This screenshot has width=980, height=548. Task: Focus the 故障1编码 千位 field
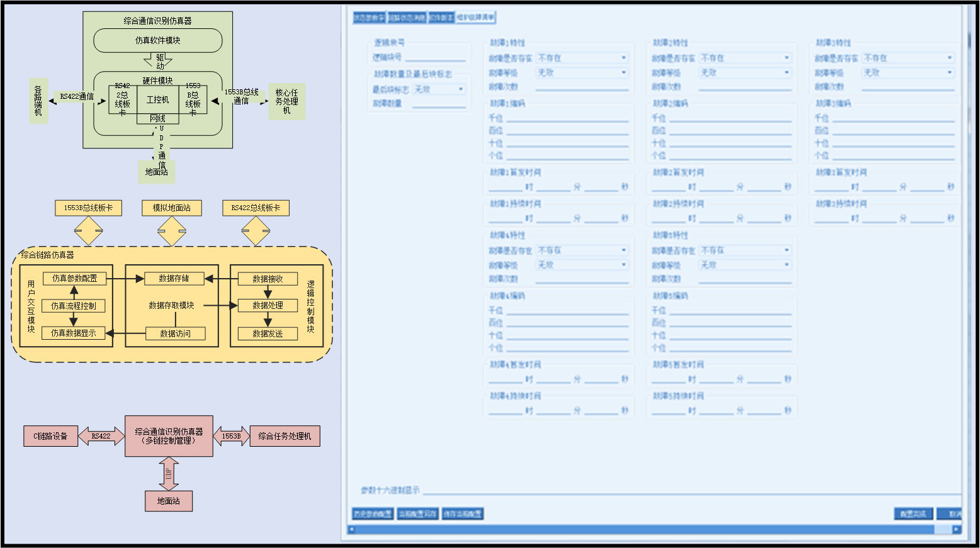coord(568,118)
